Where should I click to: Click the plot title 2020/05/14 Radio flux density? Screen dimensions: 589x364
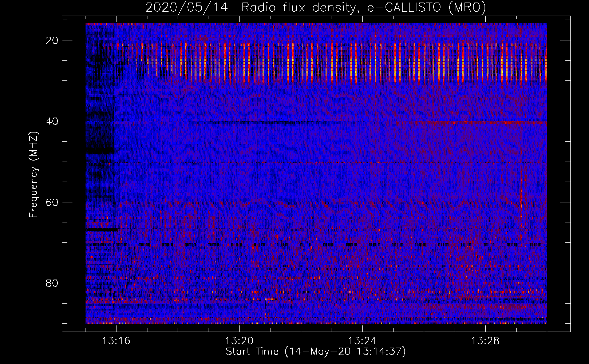316,7
